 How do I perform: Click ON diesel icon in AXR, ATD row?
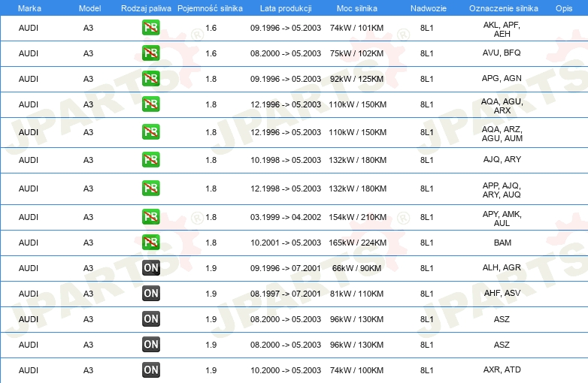point(150,370)
